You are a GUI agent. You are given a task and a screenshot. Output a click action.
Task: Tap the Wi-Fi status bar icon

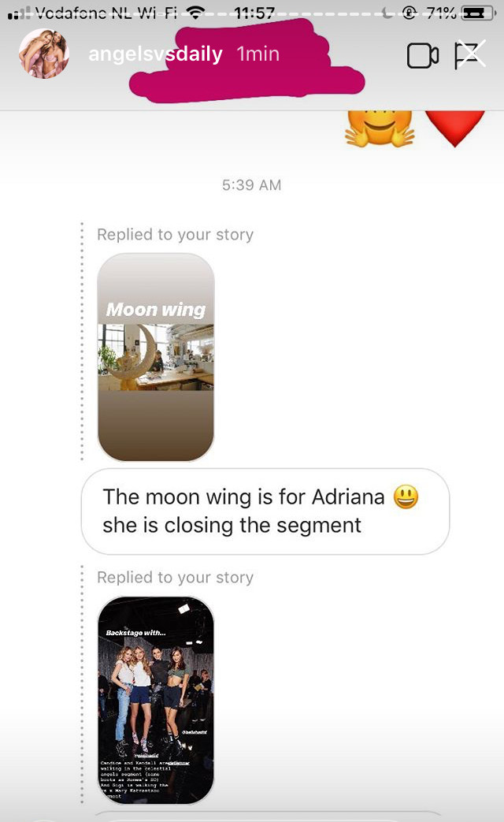click(195, 13)
